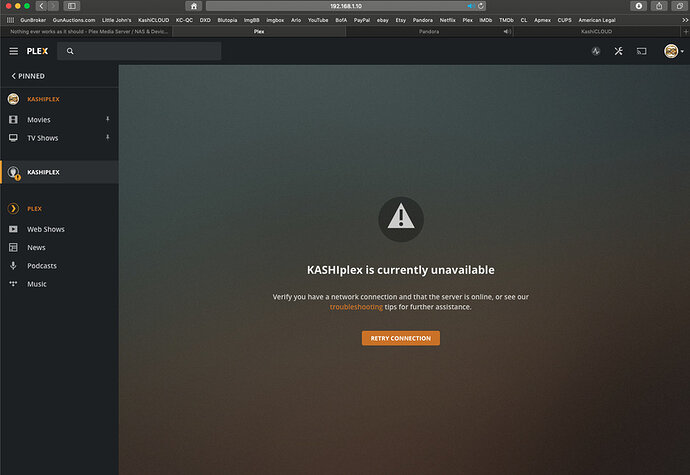Image resolution: width=690 pixels, height=475 pixels.
Task: Open the PayPal bookmark
Action: [x=362, y=20]
